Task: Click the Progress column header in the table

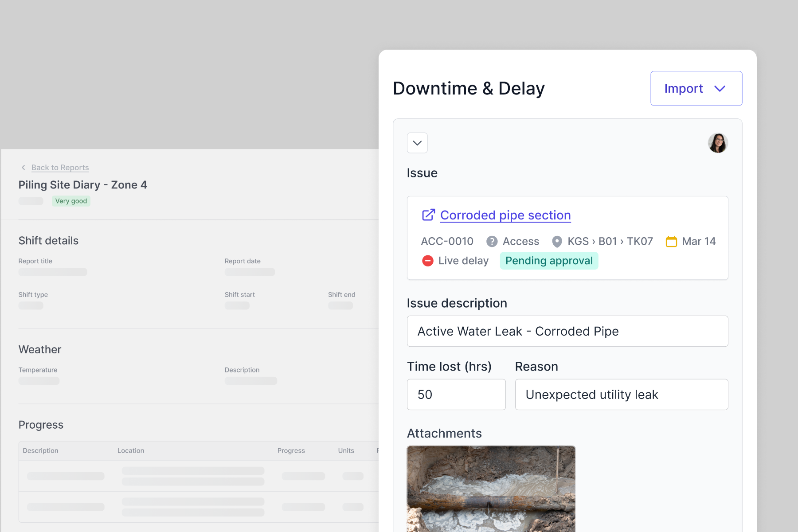Action: pos(291,450)
